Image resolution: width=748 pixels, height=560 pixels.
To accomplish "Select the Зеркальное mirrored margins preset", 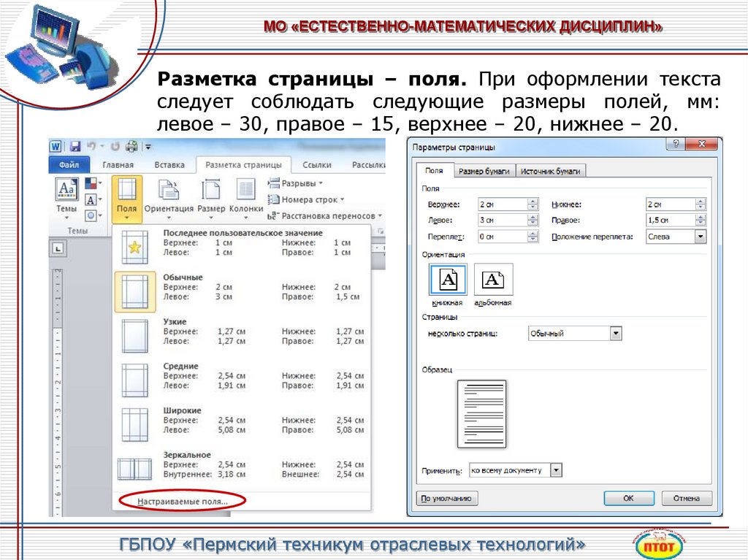I will pyautogui.click(x=242, y=469).
